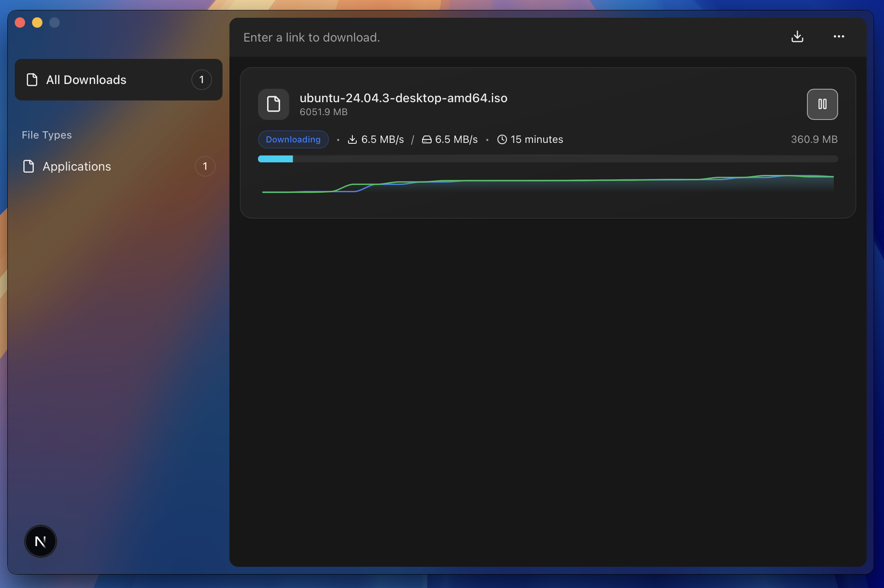Screen dimensions: 884x588
Task: Click the round N avatar button
Action: coord(41,541)
